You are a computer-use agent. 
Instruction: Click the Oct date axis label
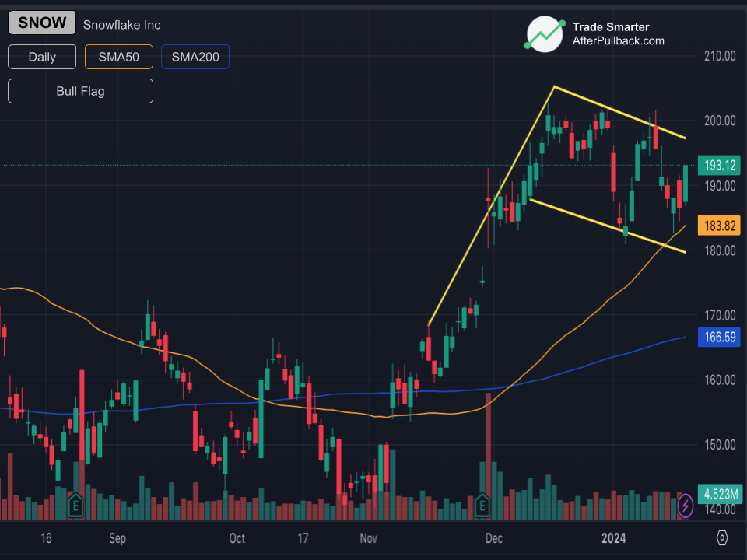tap(237, 538)
